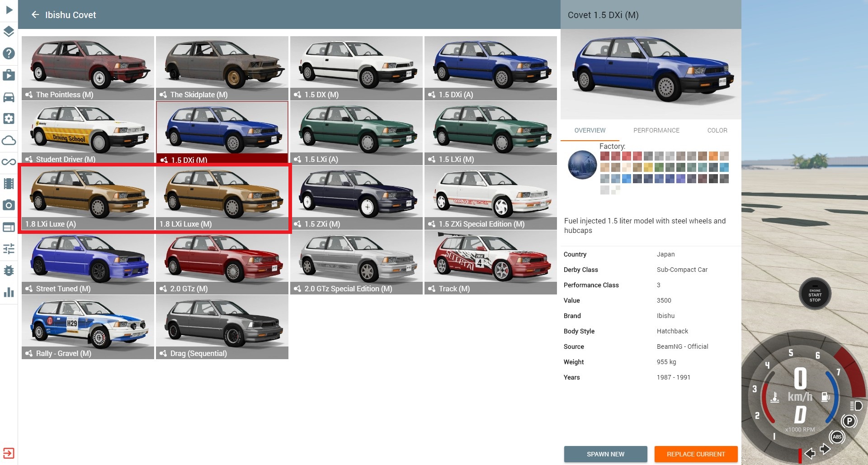The height and width of the screenshot is (465, 868).
Task: Click the ABS indicator on the gauge
Action: [837, 437]
